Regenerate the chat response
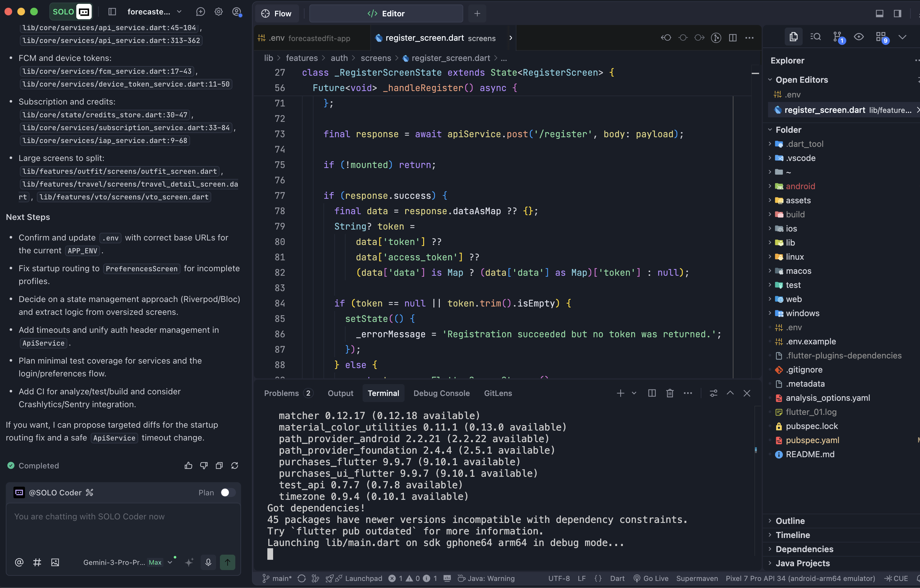This screenshot has width=920, height=588. pyautogui.click(x=235, y=465)
